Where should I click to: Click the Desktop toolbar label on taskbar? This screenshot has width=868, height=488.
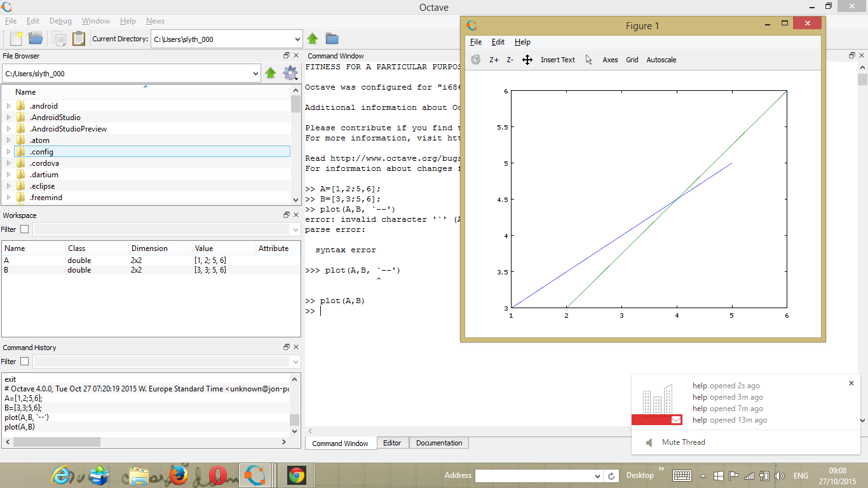(x=640, y=475)
